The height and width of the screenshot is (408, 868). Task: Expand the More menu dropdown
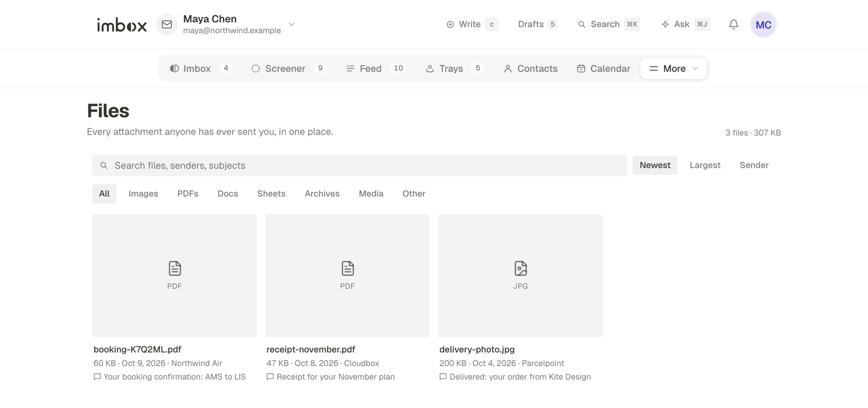point(674,68)
